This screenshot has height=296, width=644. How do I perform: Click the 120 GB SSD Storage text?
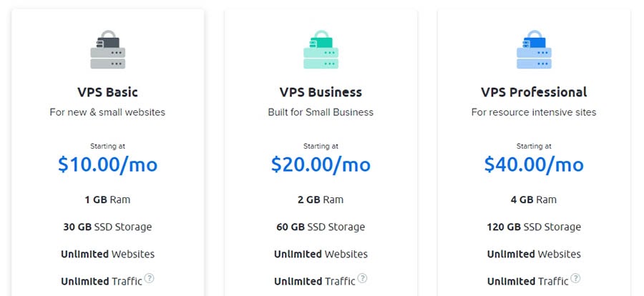pos(534,227)
